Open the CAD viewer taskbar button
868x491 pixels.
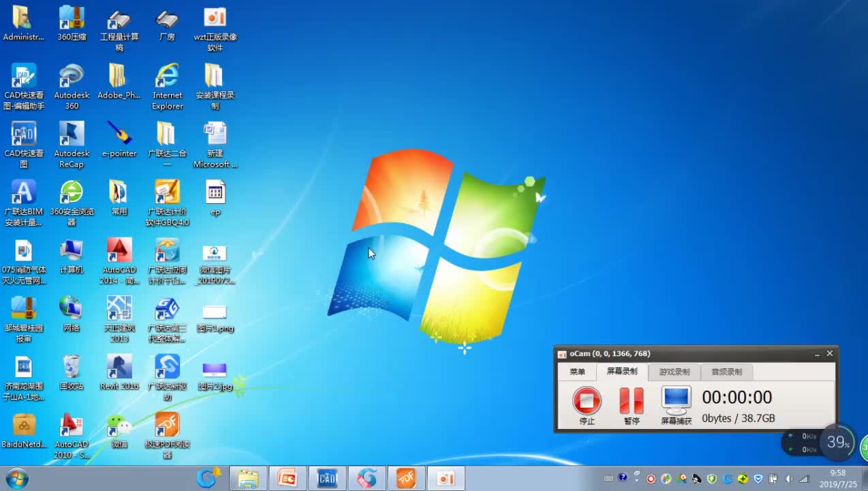pos(327,479)
